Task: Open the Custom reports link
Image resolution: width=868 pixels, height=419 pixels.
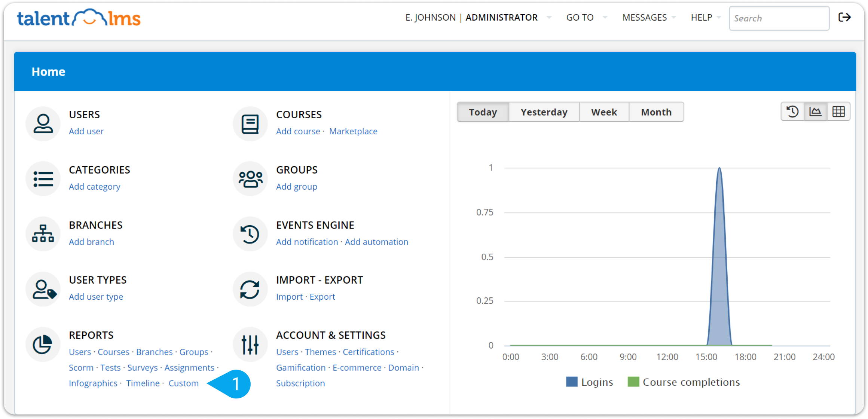Action: coord(183,383)
